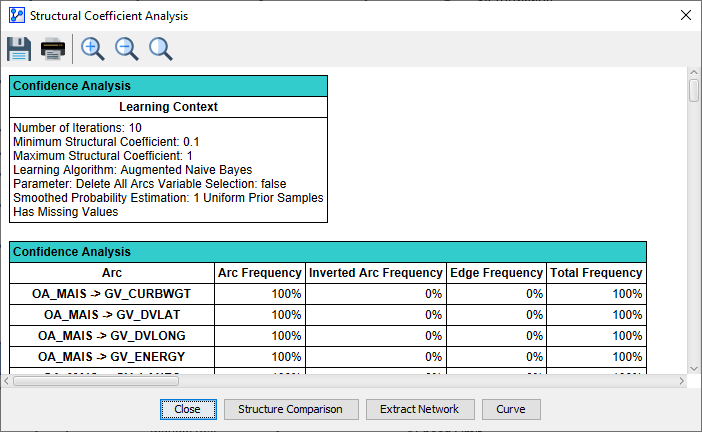Select the OA_MAIS -> GV_ENERGY arc
This screenshot has height=432, width=702.
tap(112, 357)
